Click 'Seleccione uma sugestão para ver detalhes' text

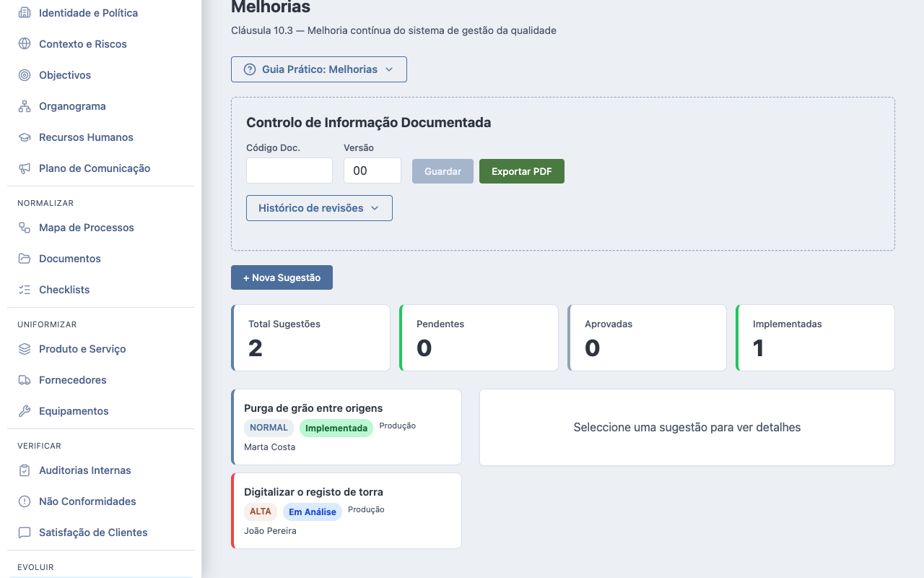[687, 428]
